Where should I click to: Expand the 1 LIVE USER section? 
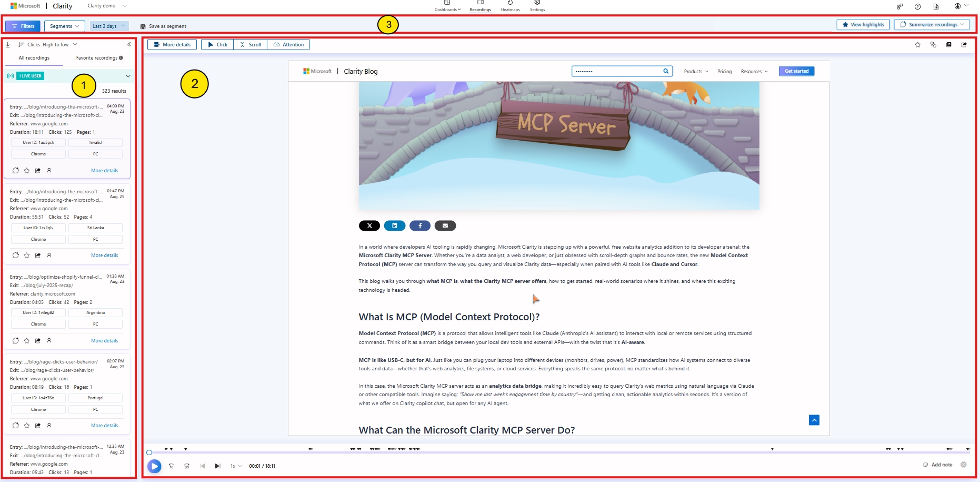[69, 76]
